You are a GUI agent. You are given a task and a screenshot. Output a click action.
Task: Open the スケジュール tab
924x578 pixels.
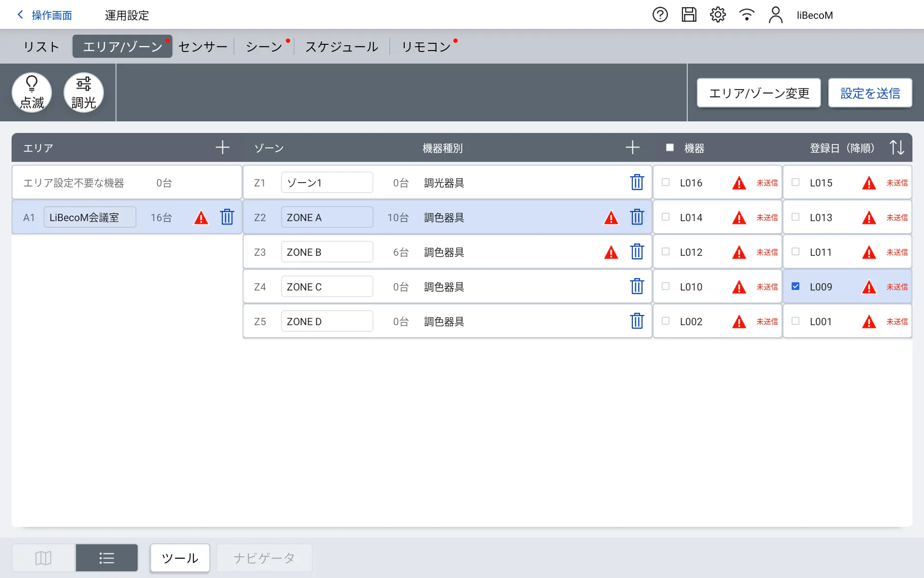coord(342,47)
